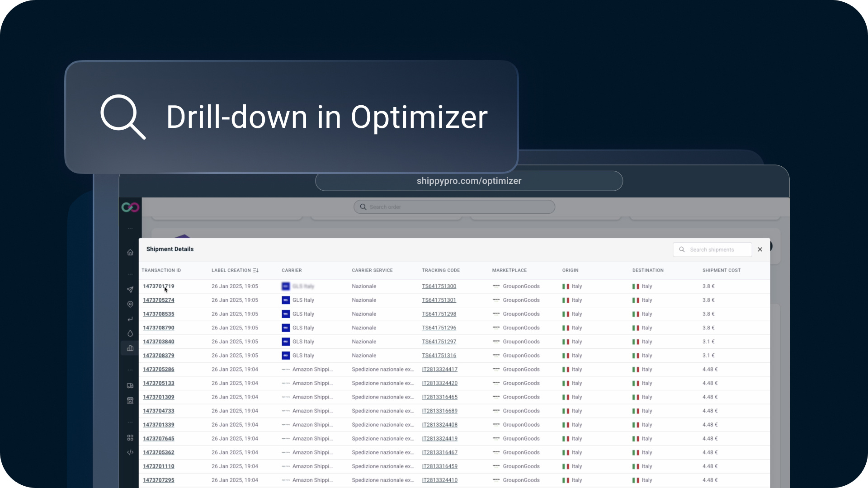Click origin Italy flag in row 1473708790

coord(566,328)
